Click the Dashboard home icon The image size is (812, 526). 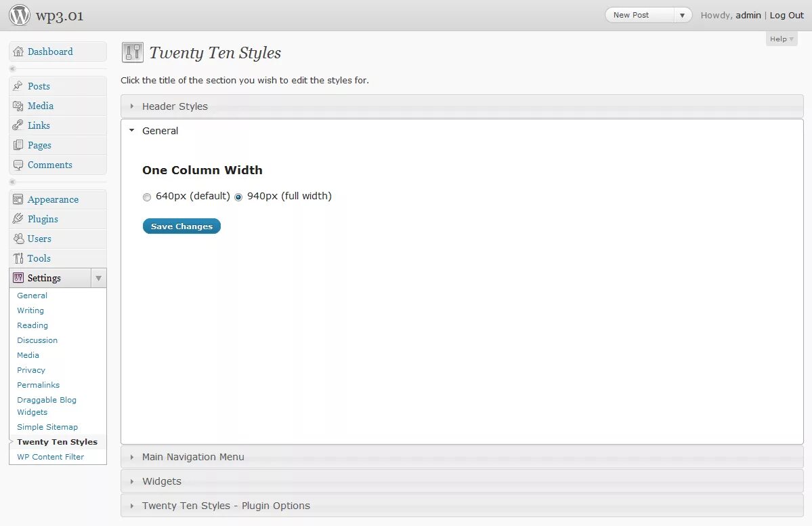pyautogui.click(x=18, y=52)
